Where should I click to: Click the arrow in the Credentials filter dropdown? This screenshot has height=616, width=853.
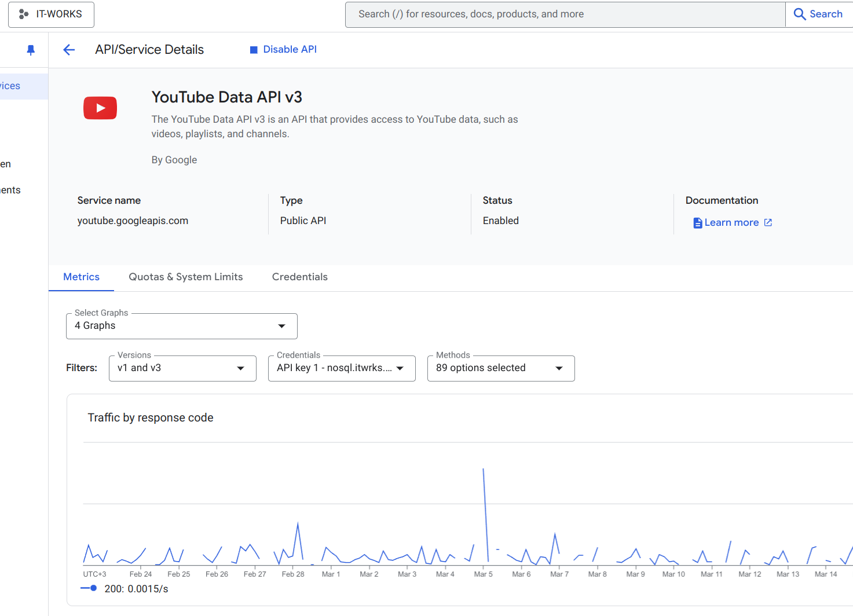(400, 368)
